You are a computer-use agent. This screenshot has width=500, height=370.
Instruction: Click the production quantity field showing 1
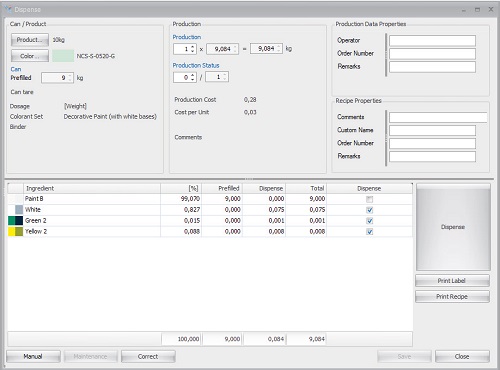185,49
